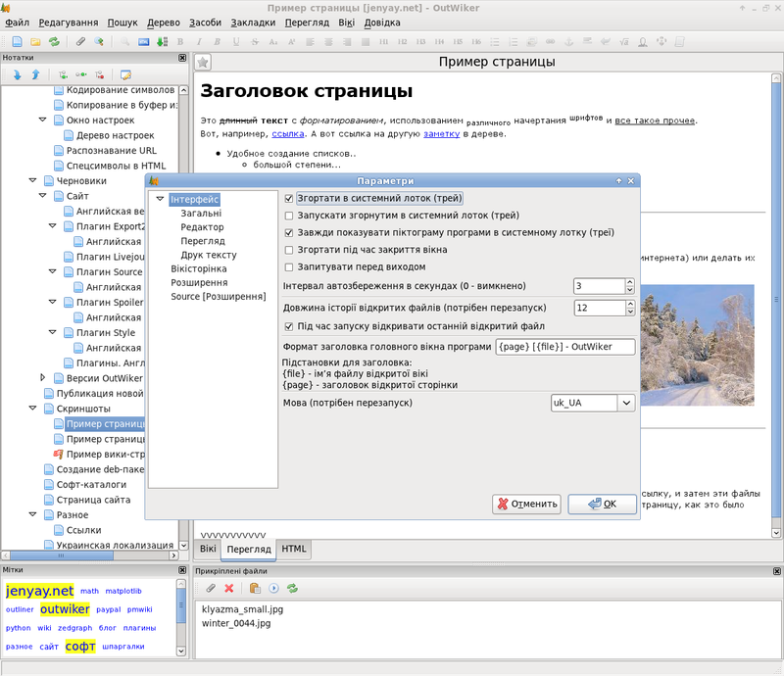Remove attached file using the red X icon
This screenshot has height=676, width=784.
(228, 588)
